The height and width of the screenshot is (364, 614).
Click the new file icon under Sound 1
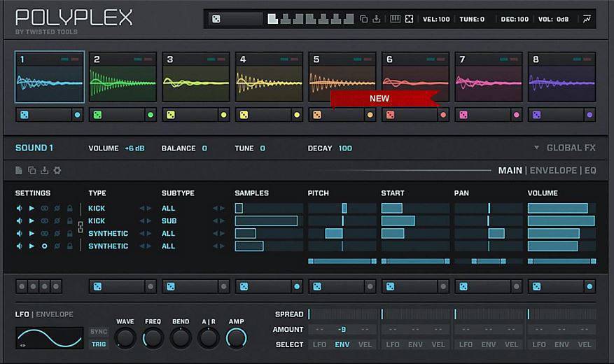coord(18,170)
